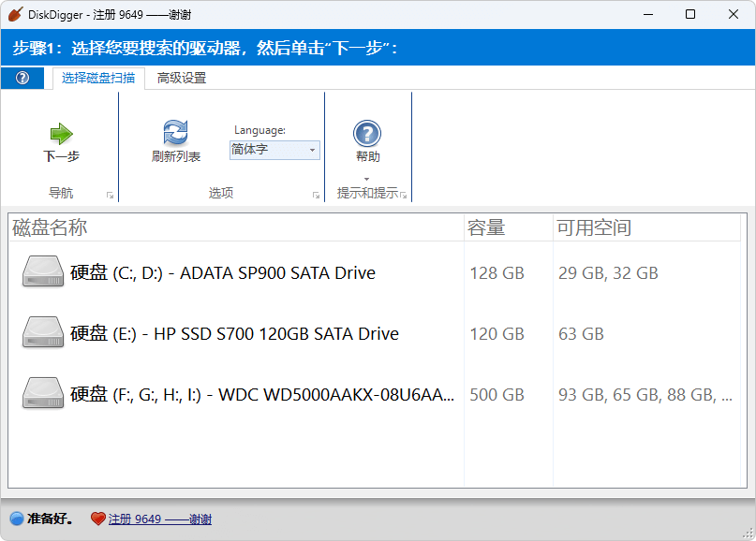The width and height of the screenshot is (756, 541).
Task: Click the ADATA SP900 drive icon
Action: 43,272
